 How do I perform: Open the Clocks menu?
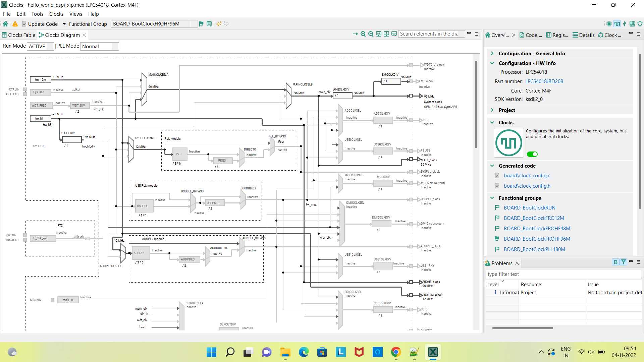tap(56, 14)
